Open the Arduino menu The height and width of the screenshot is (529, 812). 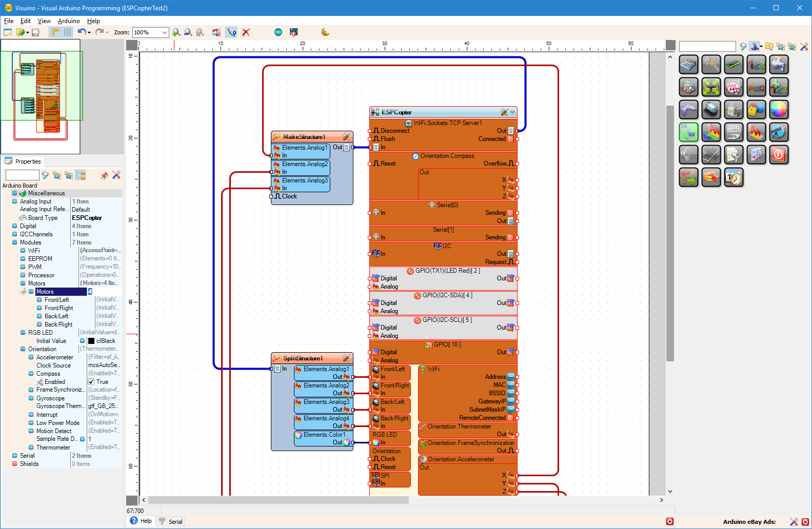[69, 21]
